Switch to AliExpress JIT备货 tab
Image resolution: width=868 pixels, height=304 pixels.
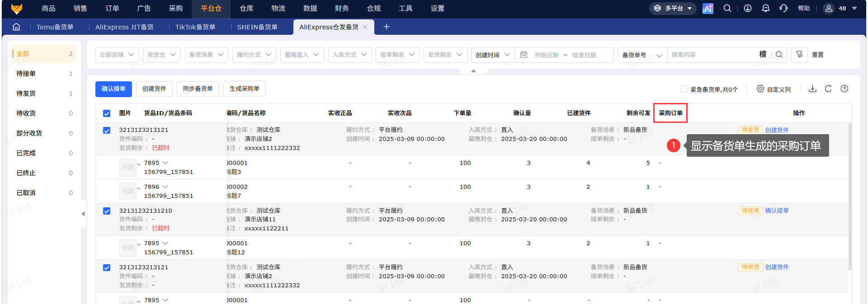pyautogui.click(x=124, y=27)
